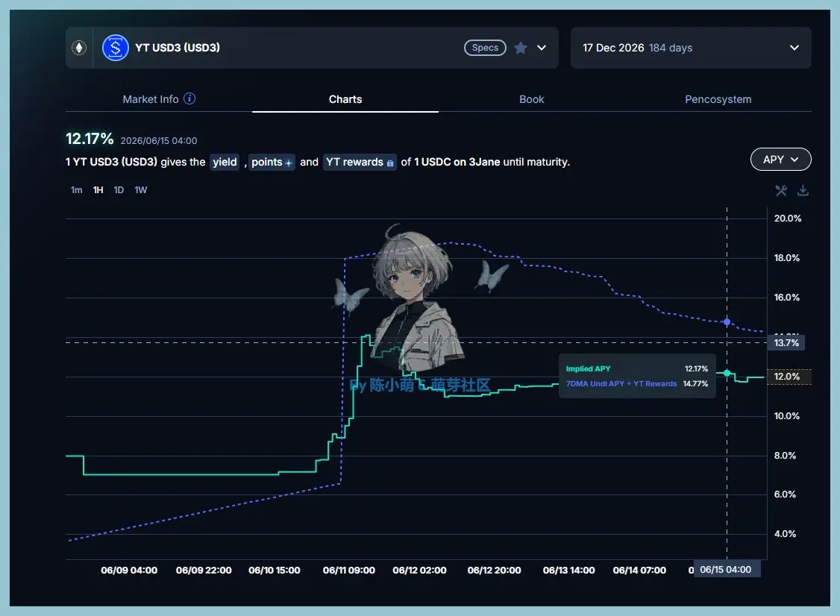840x616 pixels.
Task: Open the Market Info tooltip icon
Action: click(189, 98)
